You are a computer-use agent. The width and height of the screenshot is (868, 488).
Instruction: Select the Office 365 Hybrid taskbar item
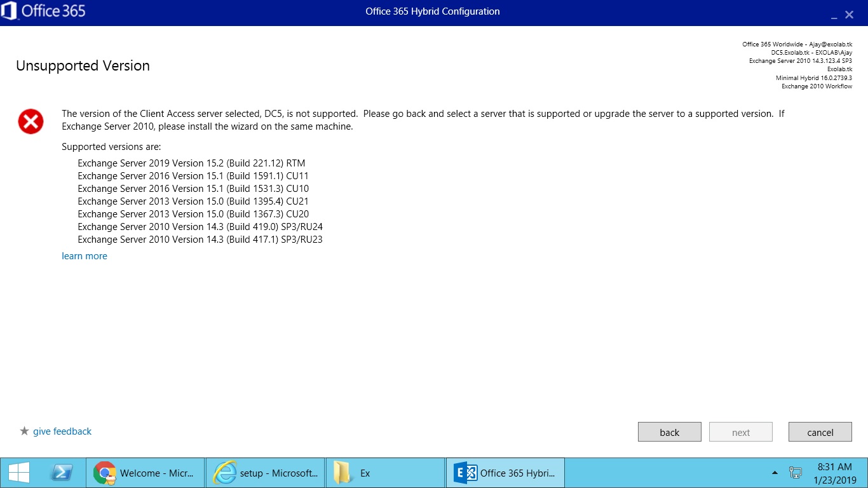click(x=505, y=473)
